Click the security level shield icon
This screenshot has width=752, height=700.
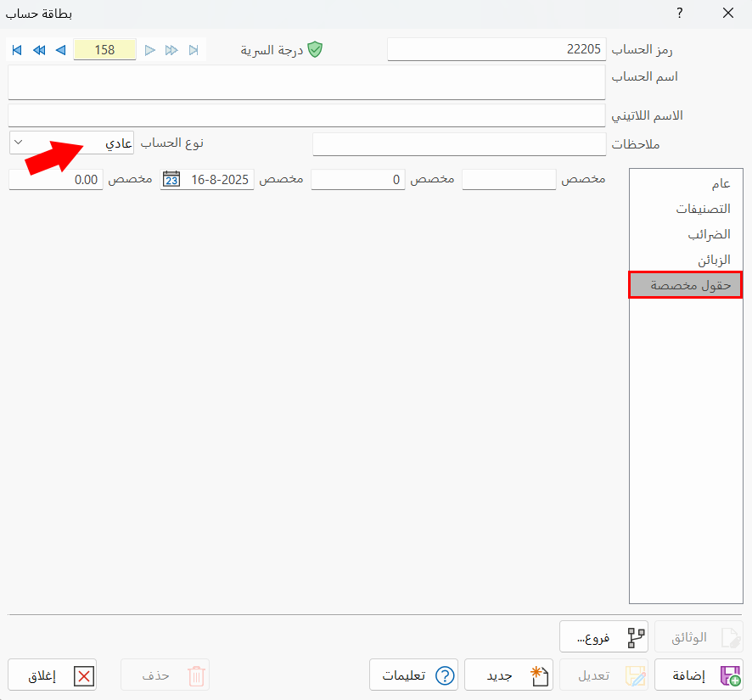(315, 50)
